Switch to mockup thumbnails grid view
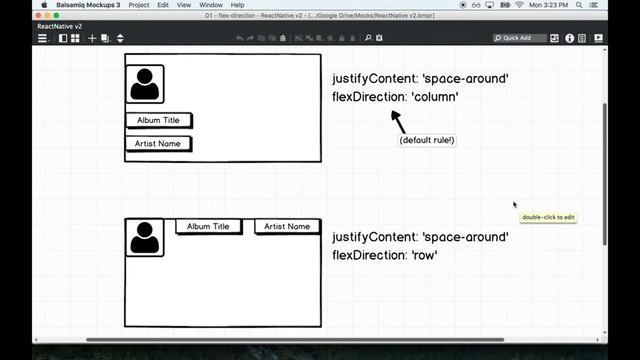The width and height of the screenshot is (640, 360). pos(75,38)
